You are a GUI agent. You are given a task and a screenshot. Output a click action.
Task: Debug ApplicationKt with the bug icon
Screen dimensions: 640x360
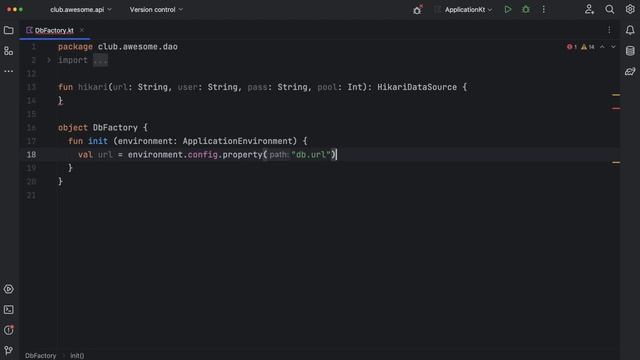tap(526, 9)
